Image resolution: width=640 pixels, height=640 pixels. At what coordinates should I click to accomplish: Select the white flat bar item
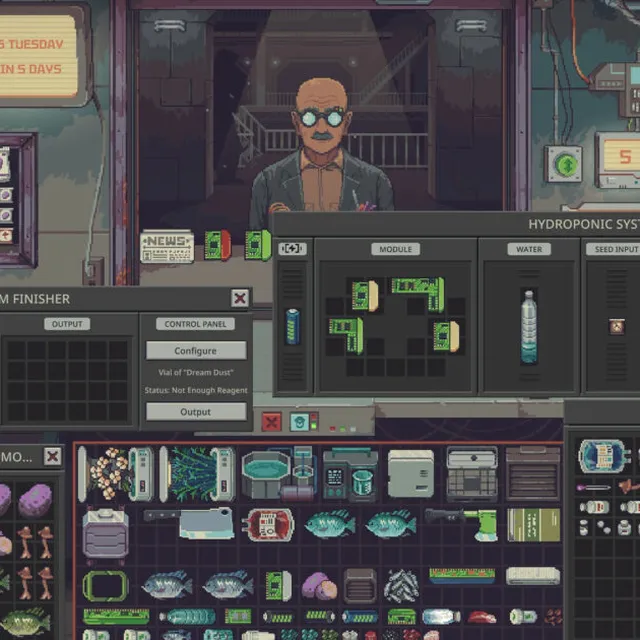(533, 576)
